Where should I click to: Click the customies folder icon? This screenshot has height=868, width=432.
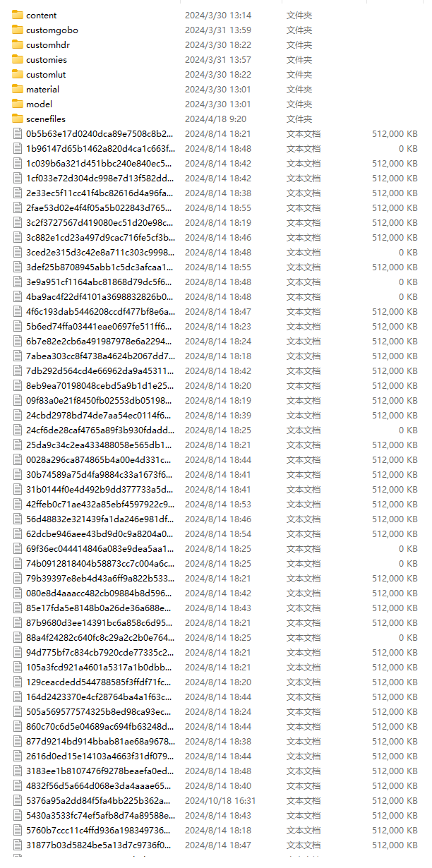tap(18, 59)
